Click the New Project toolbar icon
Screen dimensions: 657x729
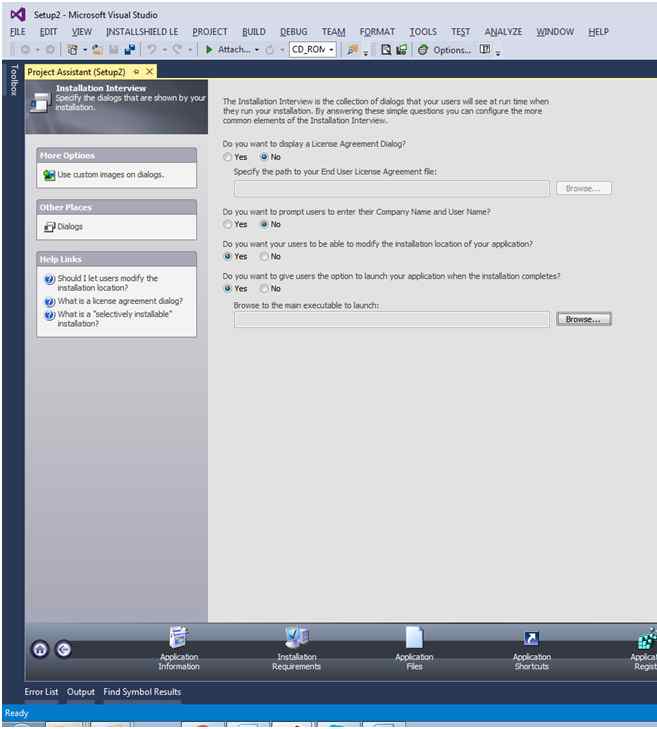click(73, 49)
